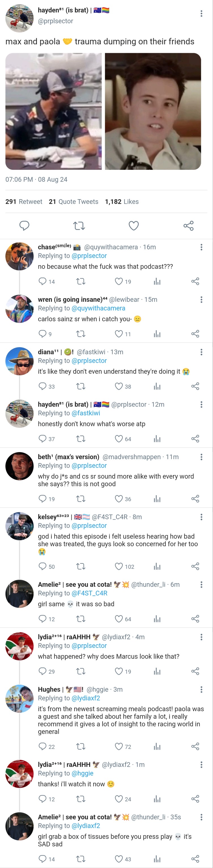Like the main tweet by hayden
Viewport: 213px width, 868px height.
click(134, 225)
